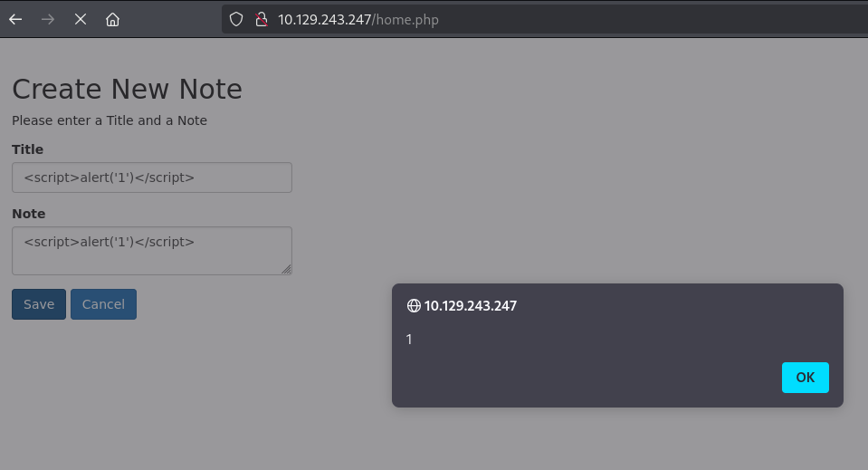Click the Save button

(39, 304)
